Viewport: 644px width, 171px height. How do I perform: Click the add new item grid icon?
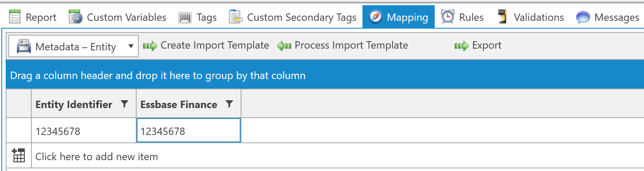tap(19, 155)
